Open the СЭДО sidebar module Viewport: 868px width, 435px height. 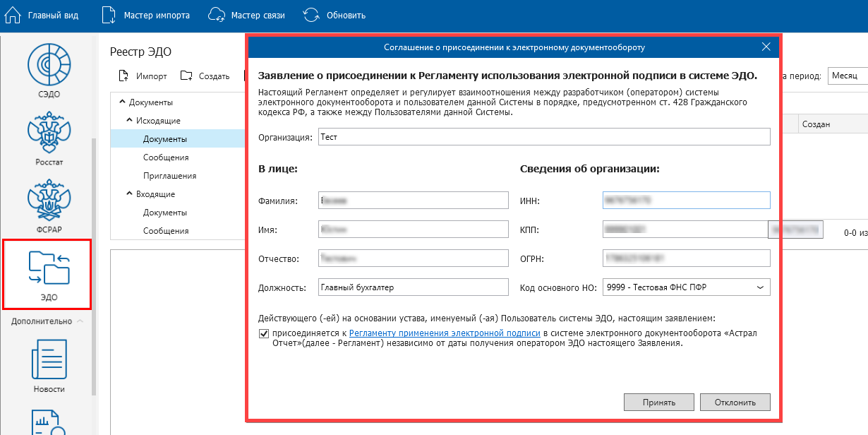(x=49, y=64)
